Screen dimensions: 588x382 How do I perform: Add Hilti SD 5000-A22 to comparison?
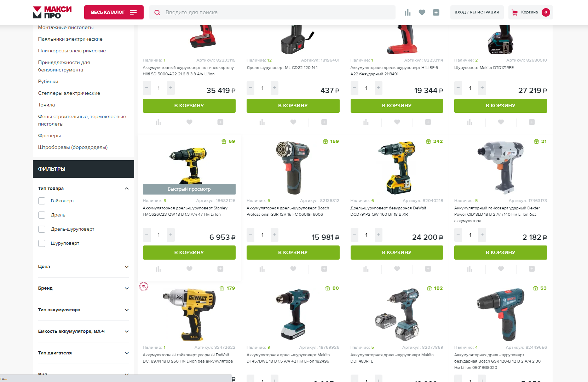[158, 122]
